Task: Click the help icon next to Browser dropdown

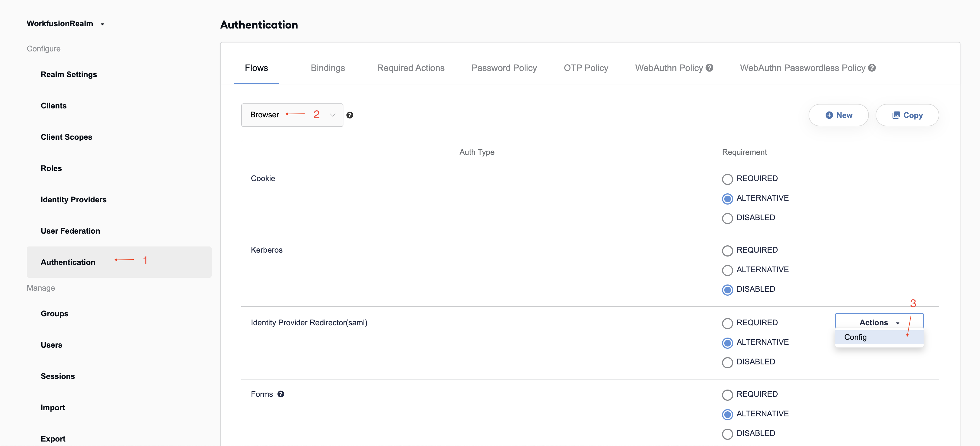Action: click(x=350, y=115)
